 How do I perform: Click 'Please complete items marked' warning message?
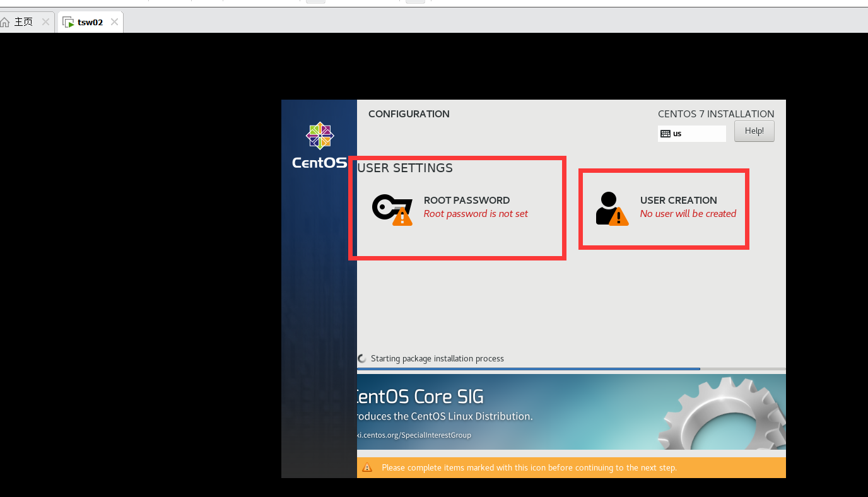coord(529,468)
